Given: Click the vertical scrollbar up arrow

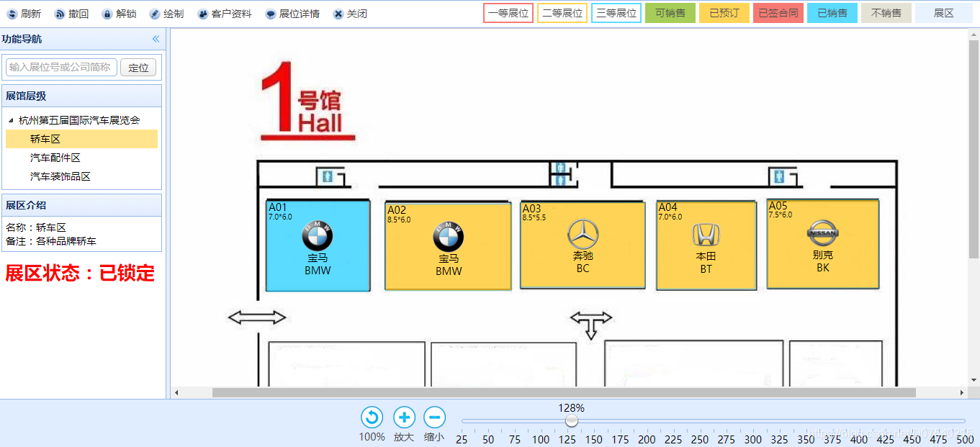Looking at the screenshot, I should coord(974,34).
